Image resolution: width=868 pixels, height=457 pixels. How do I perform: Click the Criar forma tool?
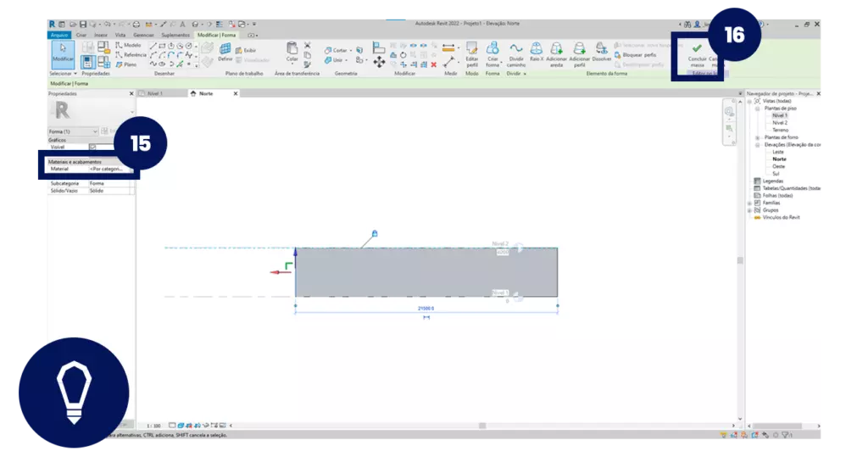(x=492, y=54)
